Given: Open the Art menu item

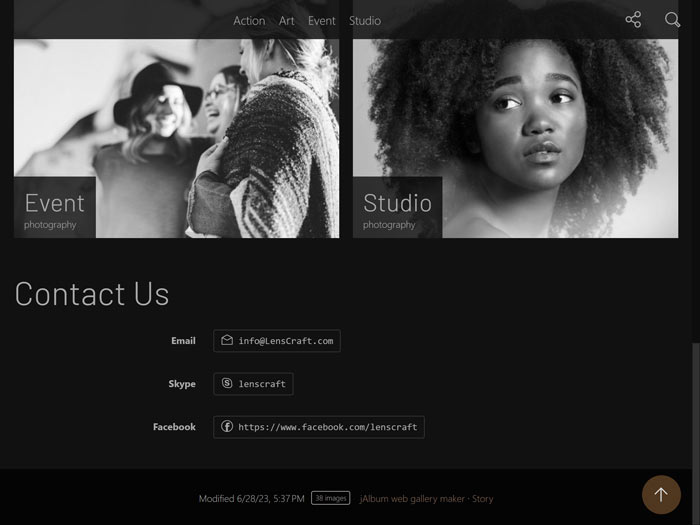Looking at the screenshot, I should 287,21.
